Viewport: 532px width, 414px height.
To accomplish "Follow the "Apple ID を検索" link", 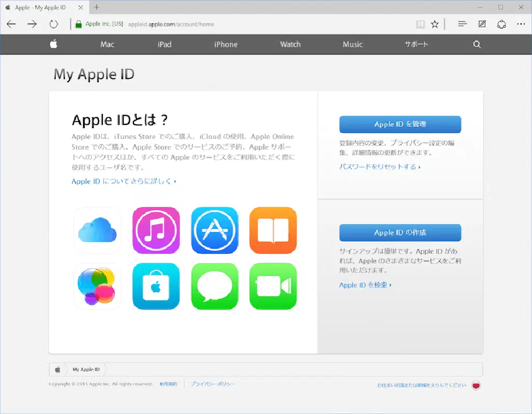I will click(x=365, y=285).
